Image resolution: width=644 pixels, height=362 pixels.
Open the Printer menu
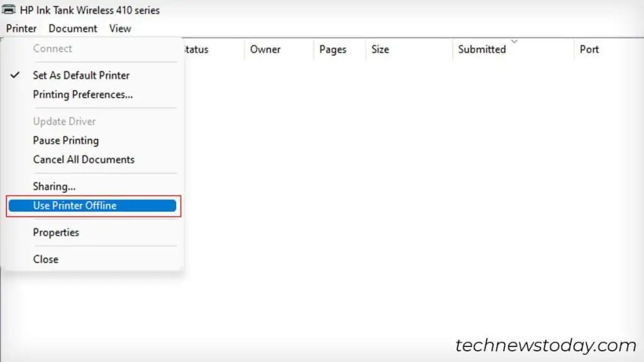(21, 28)
